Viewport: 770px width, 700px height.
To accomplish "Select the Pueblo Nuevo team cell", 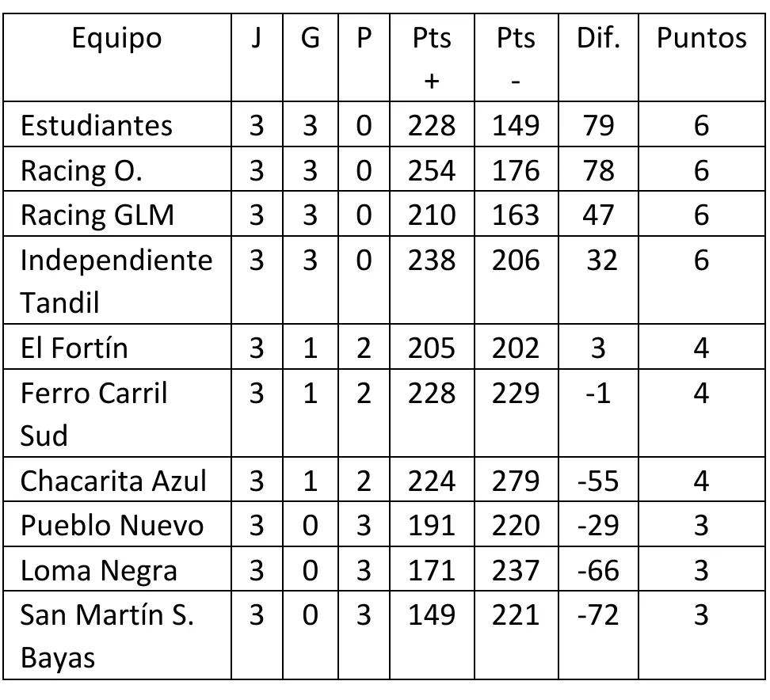I will [x=112, y=525].
